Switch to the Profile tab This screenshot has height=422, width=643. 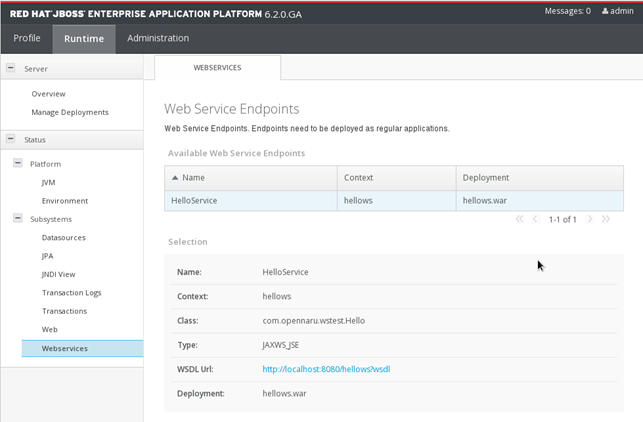[26, 38]
